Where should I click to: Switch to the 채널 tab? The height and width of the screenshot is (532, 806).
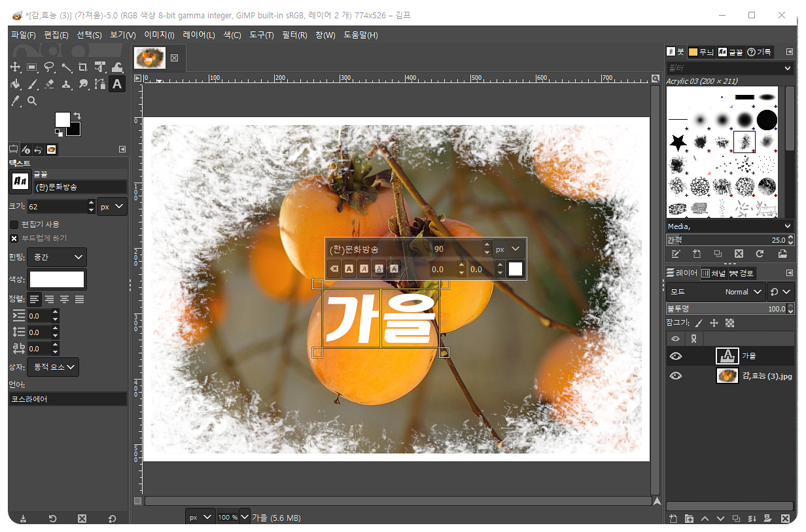713,273
